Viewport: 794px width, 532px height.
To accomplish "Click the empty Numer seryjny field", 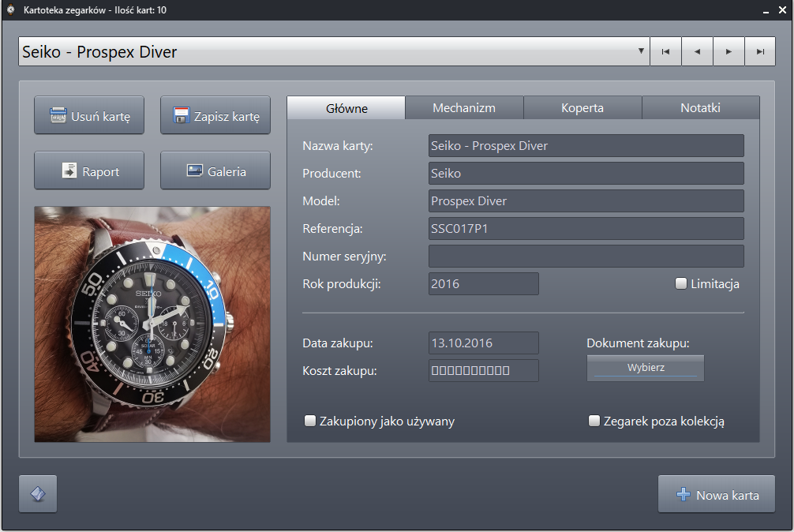I will [586, 256].
